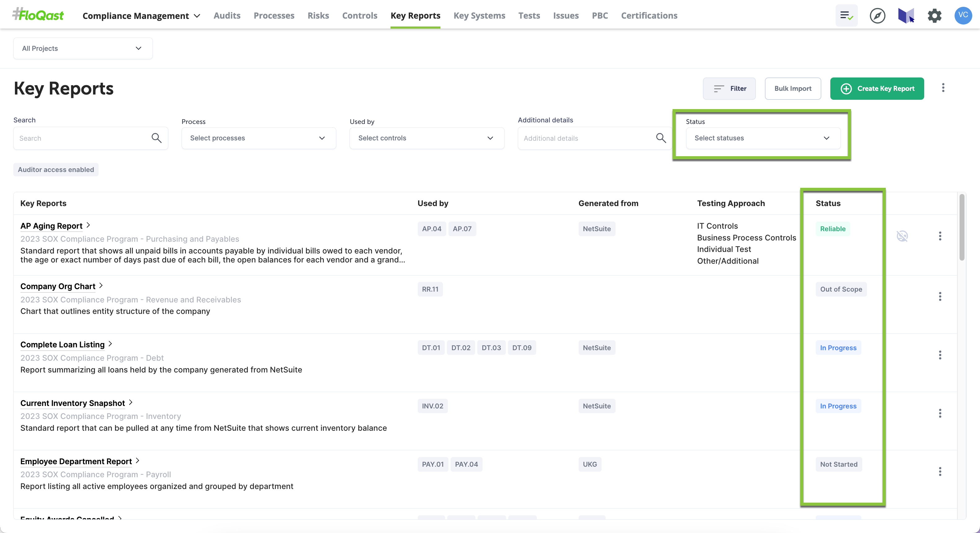Open the Complete Loan Listing link
Image resolution: width=980 pixels, height=533 pixels.
pos(62,345)
